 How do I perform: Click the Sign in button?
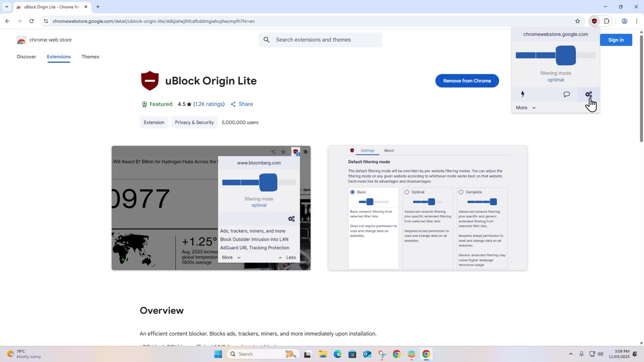coord(616,40)
